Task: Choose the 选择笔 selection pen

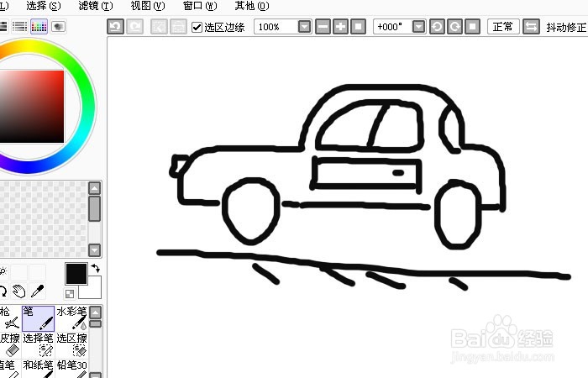Action: (39, 345)
